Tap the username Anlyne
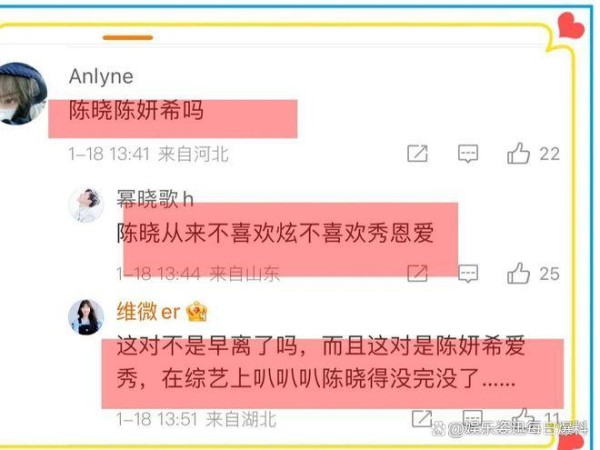 tap(101, 76)
